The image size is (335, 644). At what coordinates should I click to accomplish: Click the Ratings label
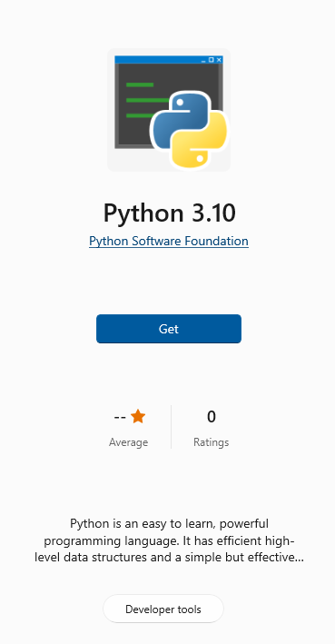click(211, 442)
